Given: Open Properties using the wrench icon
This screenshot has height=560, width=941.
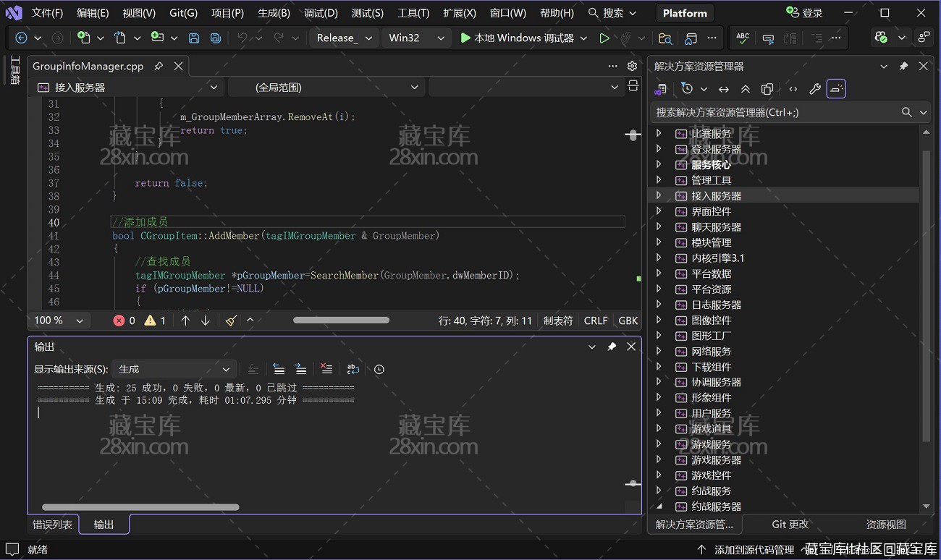Looking at the screenshot, I should (x=815, y=88).
